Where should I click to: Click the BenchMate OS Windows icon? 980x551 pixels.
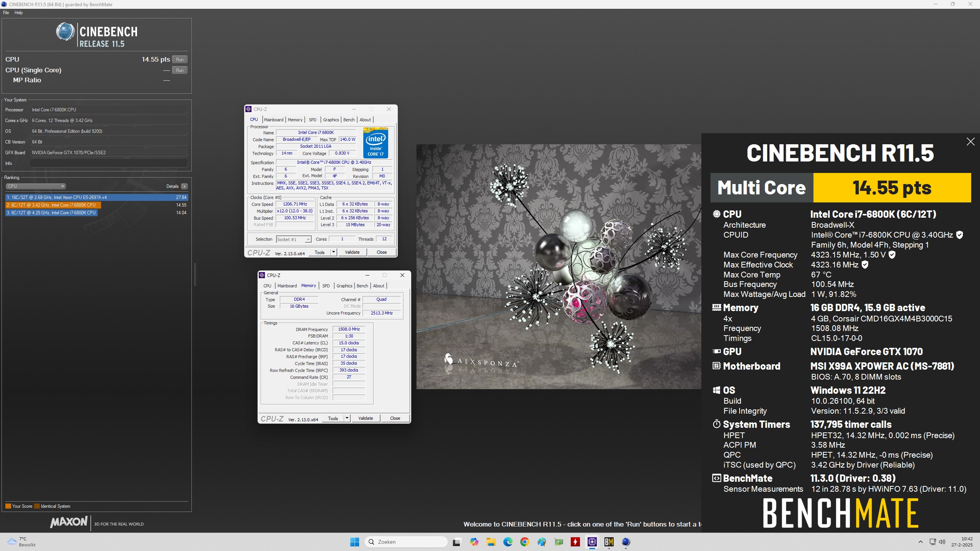[x=717, y=390]
